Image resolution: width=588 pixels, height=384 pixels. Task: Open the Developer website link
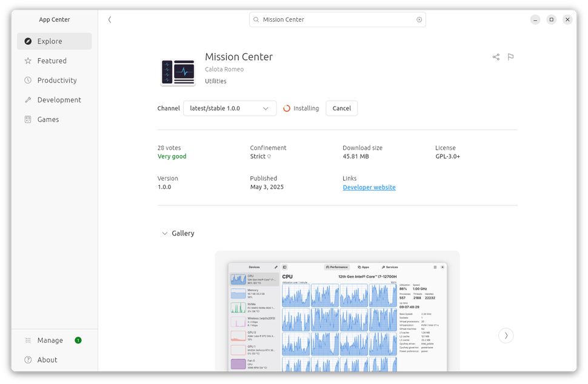pos(369,187)
